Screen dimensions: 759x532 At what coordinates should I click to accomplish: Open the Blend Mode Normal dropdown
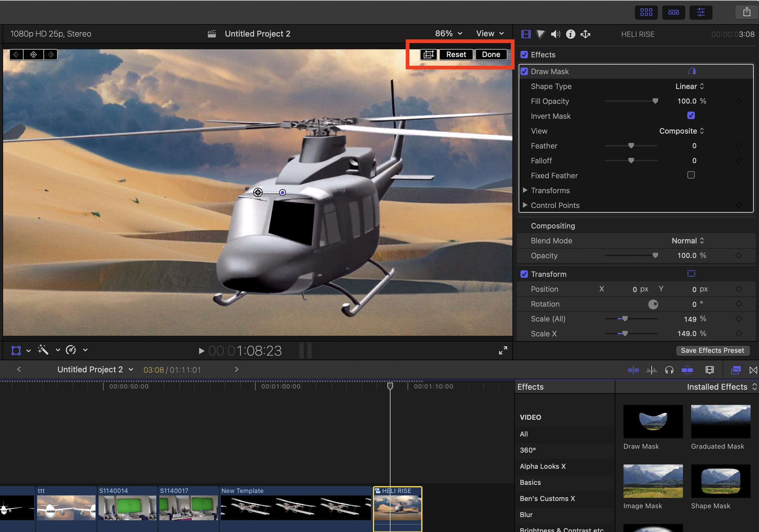point(688,241)
